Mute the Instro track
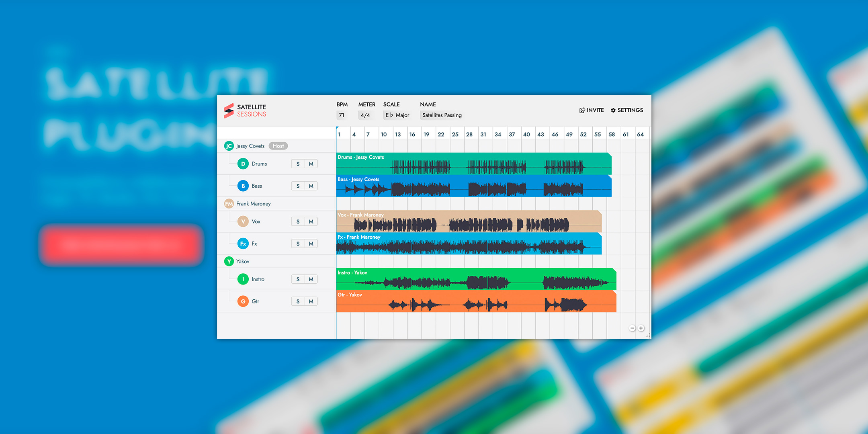This screenshot has height=434, width=868. coord(311,279)
